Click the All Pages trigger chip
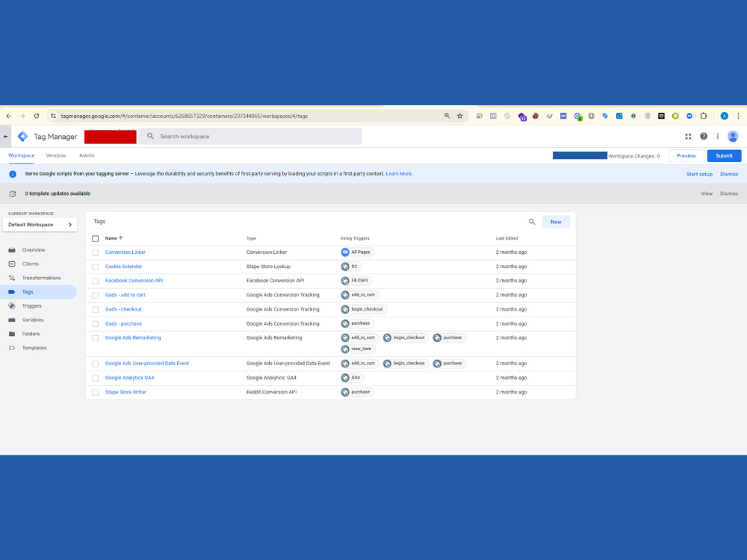 coord(357,252)
